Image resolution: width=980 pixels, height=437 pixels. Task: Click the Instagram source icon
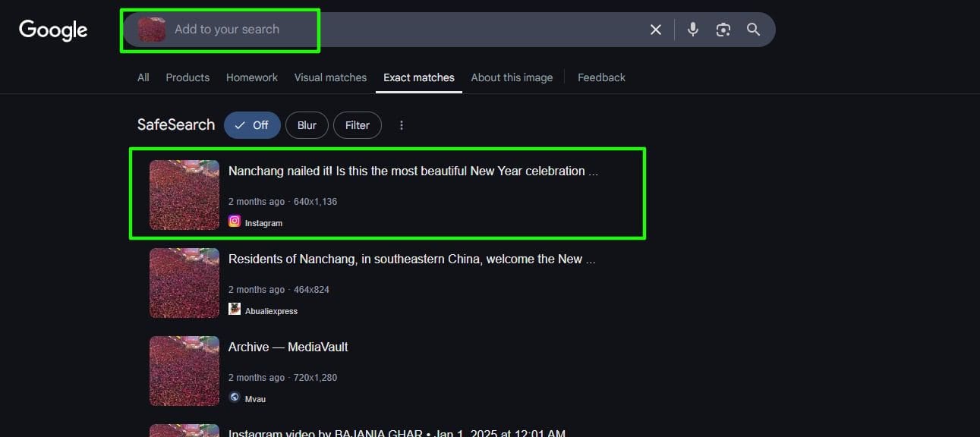[235, 222]
